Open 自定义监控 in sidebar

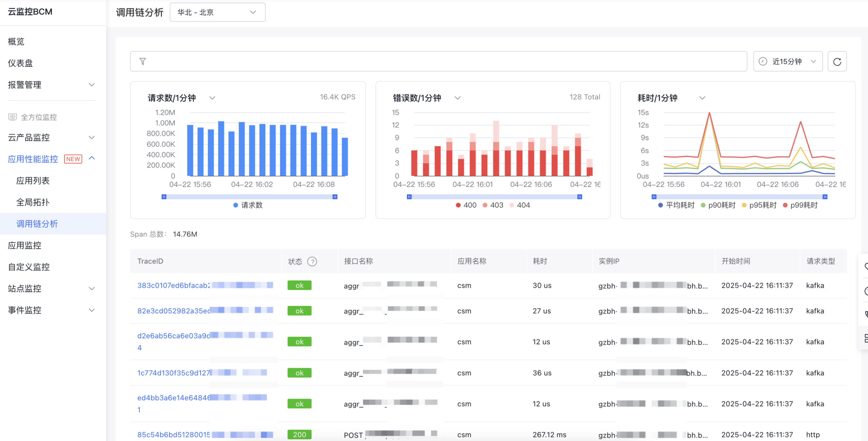click(x=29, y=267)
